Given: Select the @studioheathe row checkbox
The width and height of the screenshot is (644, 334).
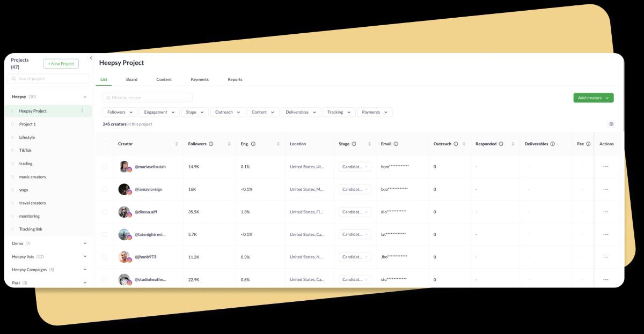Looking at the screenshot, I should click(105, 279).
